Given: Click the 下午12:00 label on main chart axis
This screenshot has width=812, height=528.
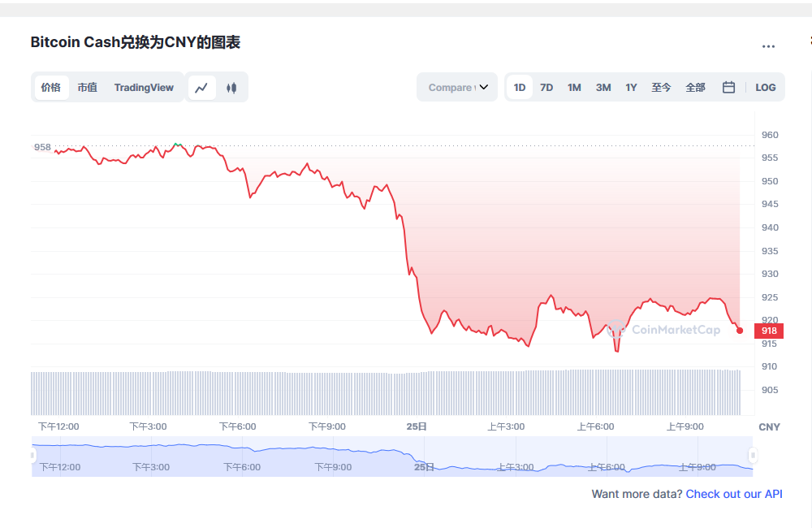Looking at the screenshot, I should [58, 426].
